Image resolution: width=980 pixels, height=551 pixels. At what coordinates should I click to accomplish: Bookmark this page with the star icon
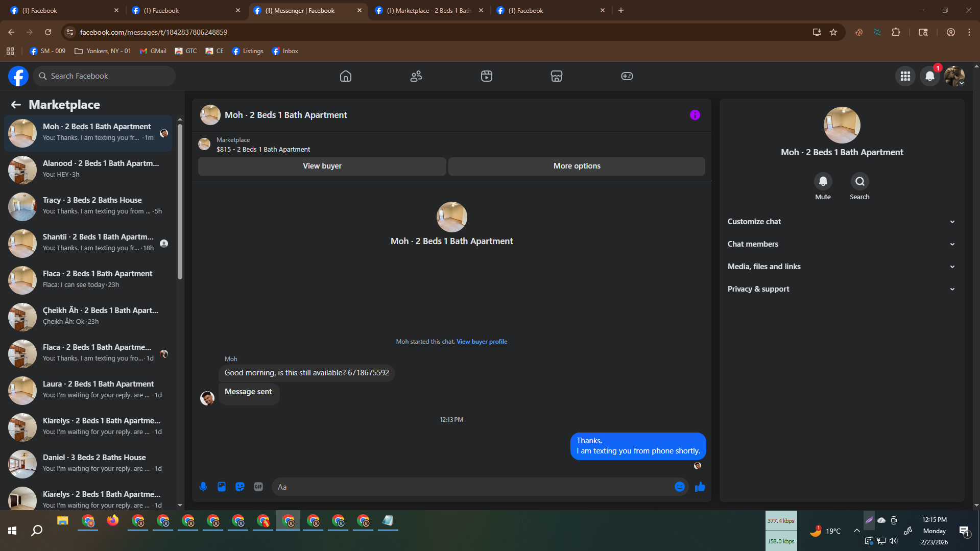coord(833,32)
